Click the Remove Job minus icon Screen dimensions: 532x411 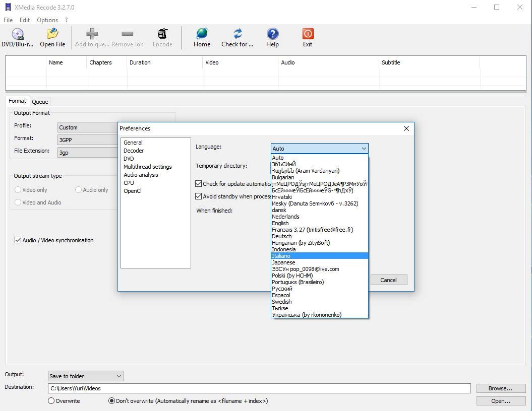pyautogui.click(x=127, y=34)
